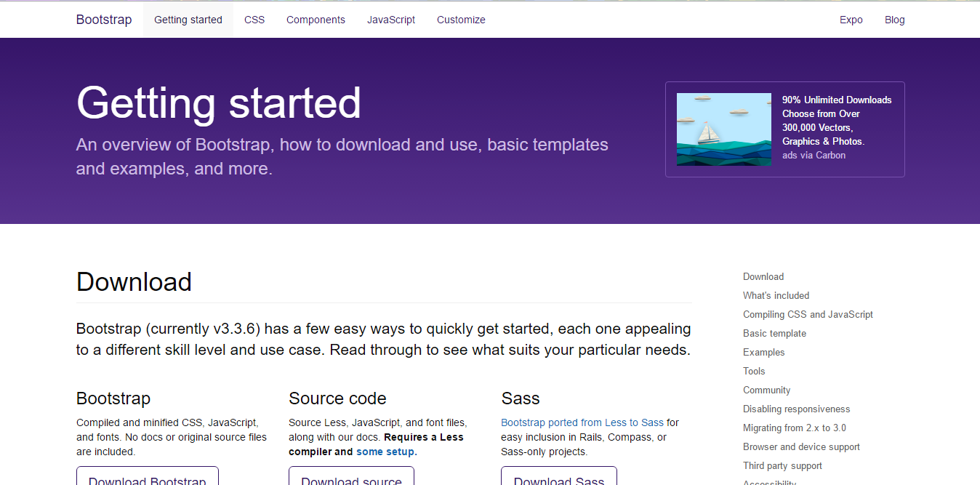
Task: Visit the Blog link in the navbar
Action: coord(895,20)
